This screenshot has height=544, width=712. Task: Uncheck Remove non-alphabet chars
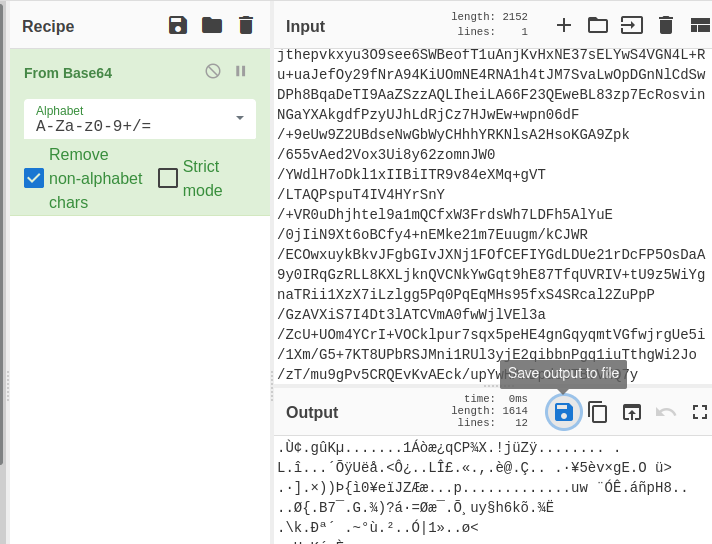tap(34, 178)
